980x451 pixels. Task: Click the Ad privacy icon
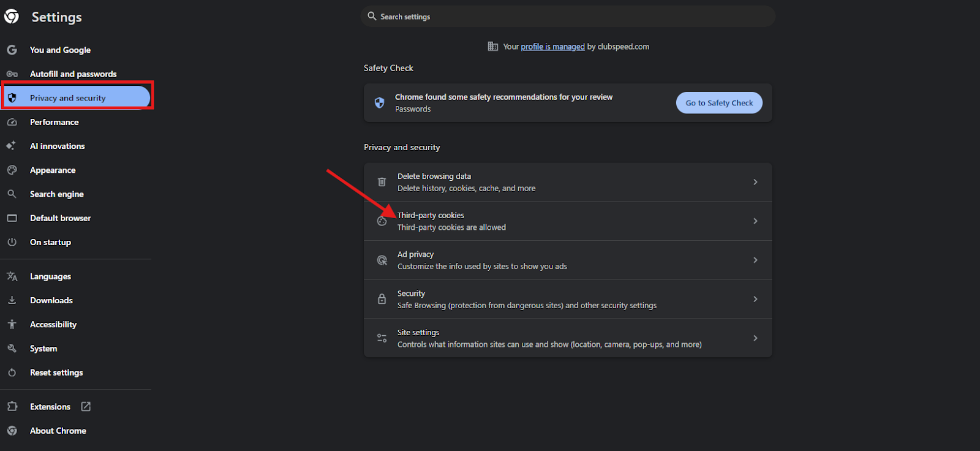pyautogui.click(x=382, y=260)
